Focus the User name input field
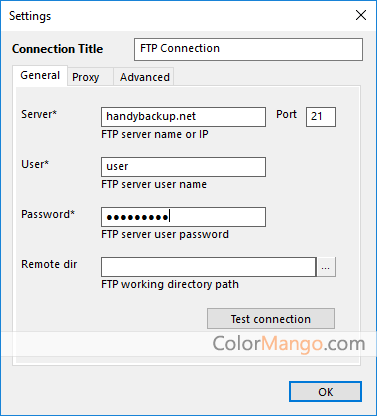 [x=183, y=167]
